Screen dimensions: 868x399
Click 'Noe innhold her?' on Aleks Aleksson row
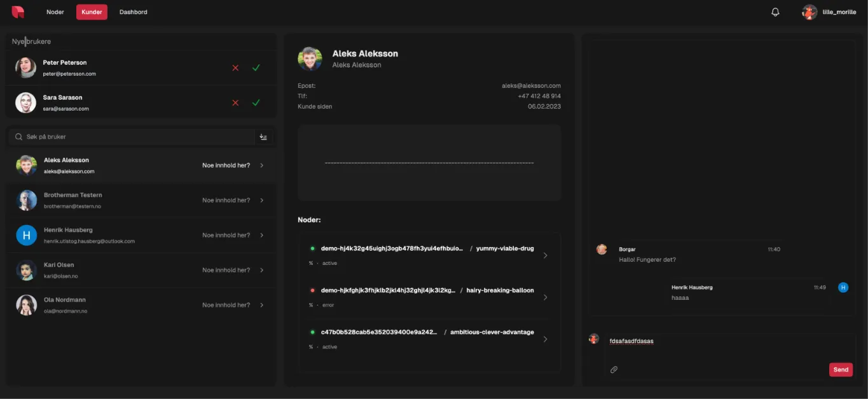click(x=226, y=165)
